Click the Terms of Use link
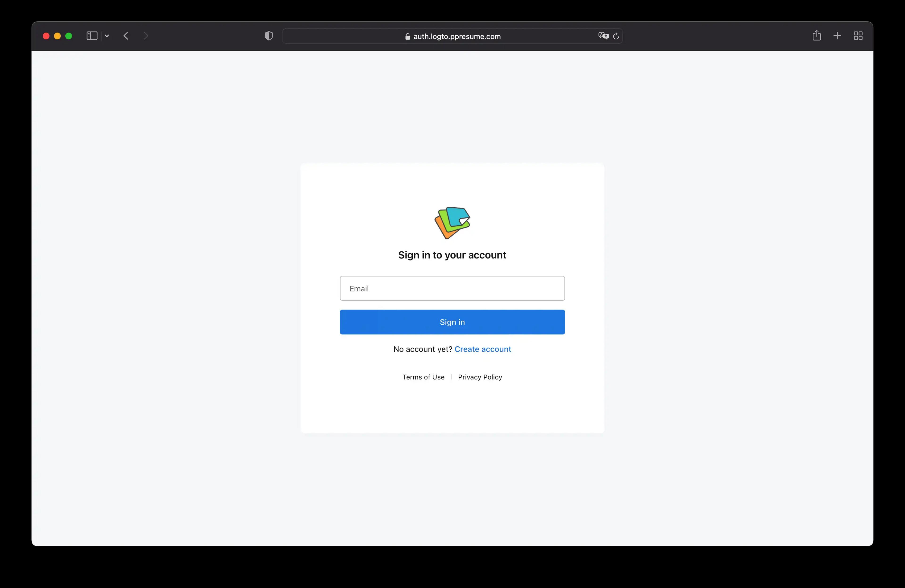905x588 pixels. (x=423, y=376)
